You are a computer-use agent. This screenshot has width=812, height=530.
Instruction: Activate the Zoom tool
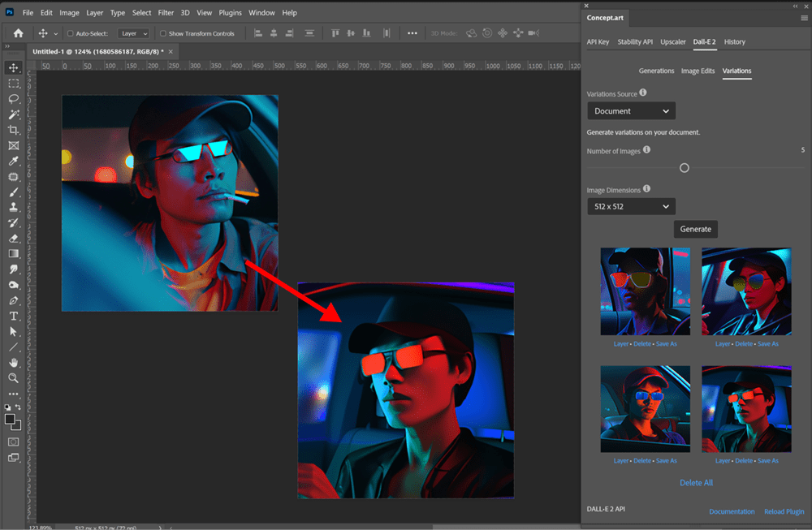pyautogui.click(x=14, y=378)
